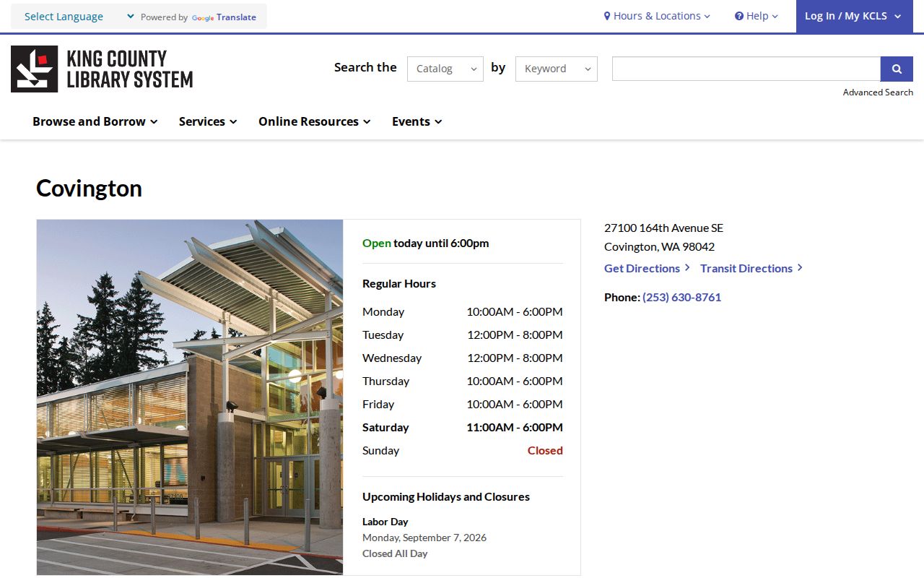This screenshot has width=924, height=578.
Task: Open the Services menu
Action: click(x=208, y=121)
